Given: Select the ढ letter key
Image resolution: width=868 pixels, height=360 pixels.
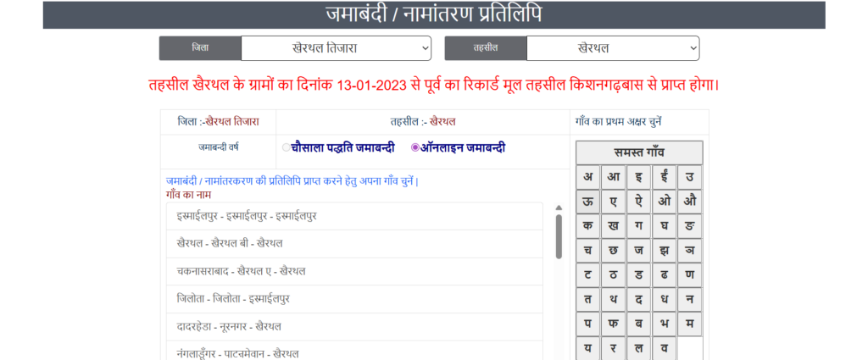Looking at the screenshot, I should click(665, 274).
